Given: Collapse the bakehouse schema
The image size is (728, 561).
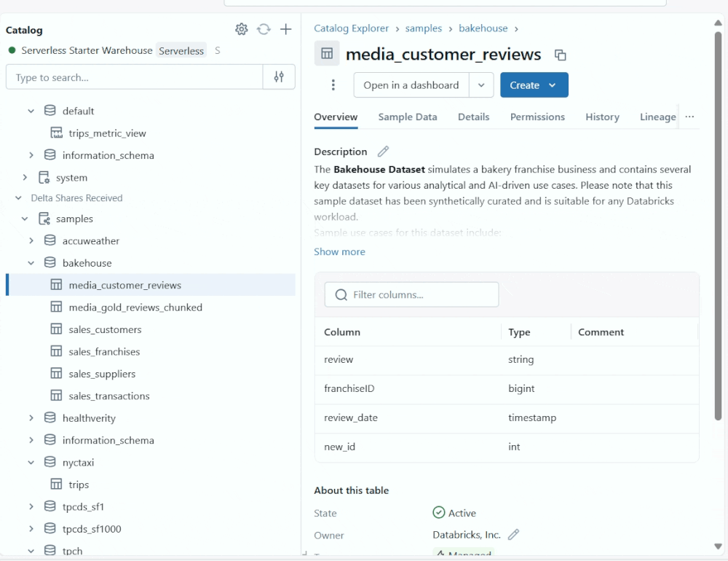Looking at the screenshot, I should (31, 263).
